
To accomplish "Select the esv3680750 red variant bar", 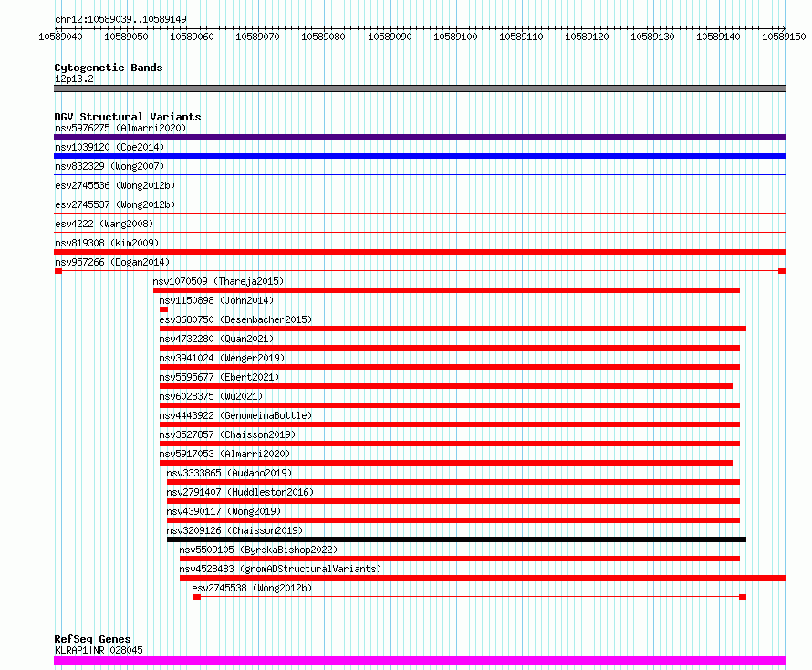I will [453, 329].
